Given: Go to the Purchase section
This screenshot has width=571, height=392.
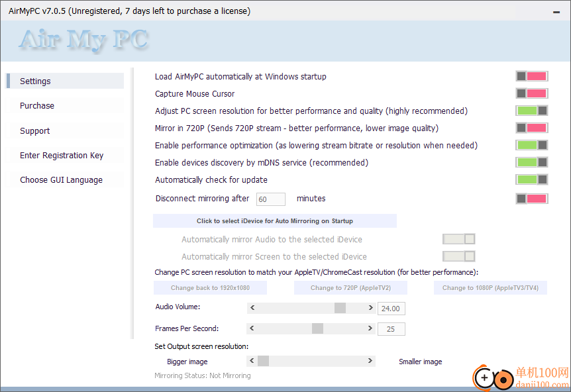Looking at the screenshot, I should [65, 105].
